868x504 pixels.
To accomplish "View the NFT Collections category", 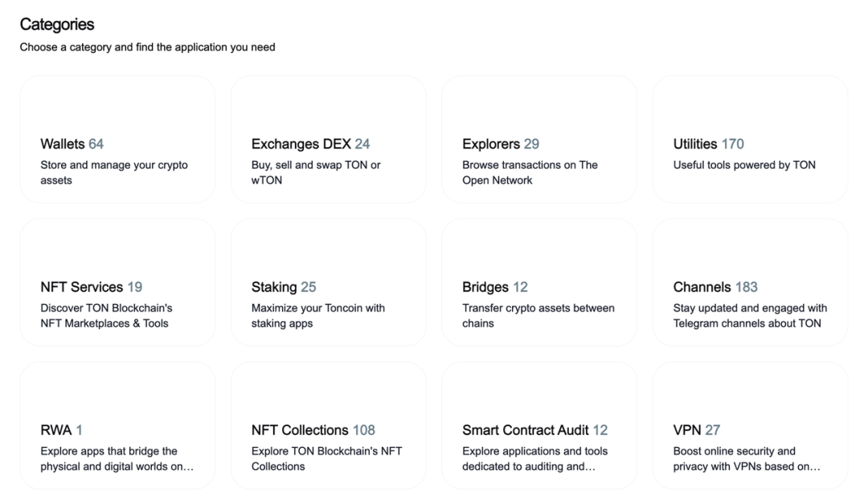I will point(328,425).
